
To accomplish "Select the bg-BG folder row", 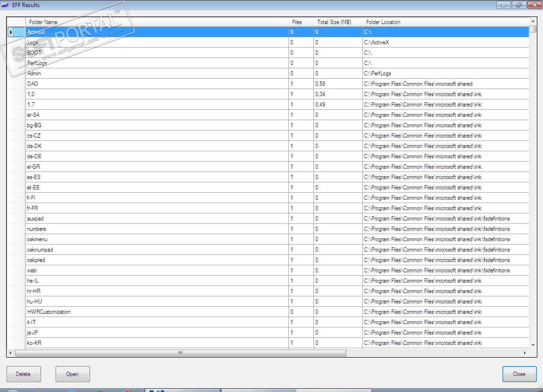I will coord(268,125).
